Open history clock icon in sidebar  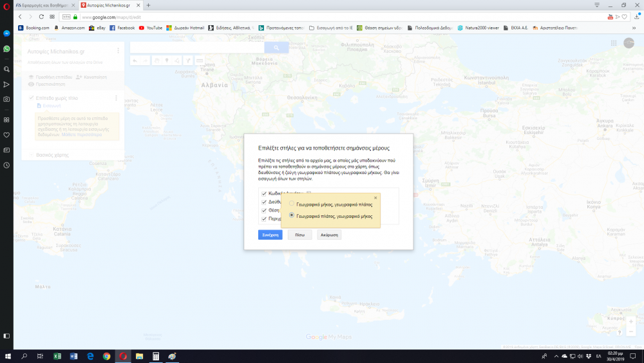[6, 166]
